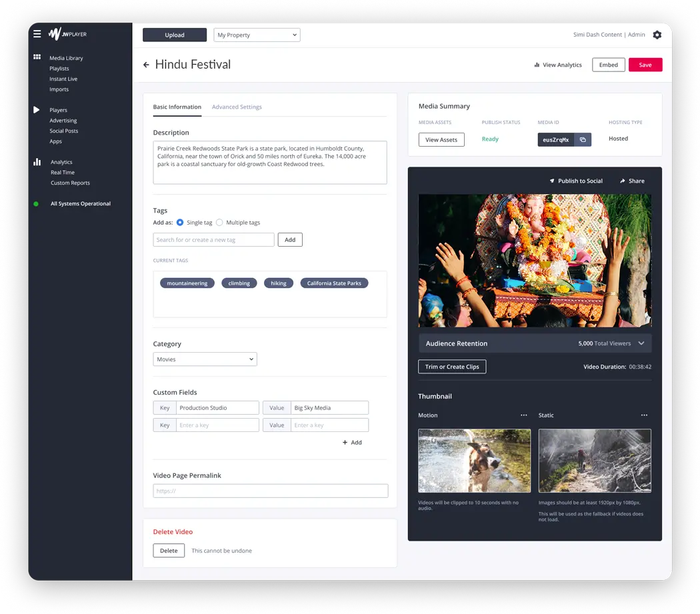Open the settings gear icon

657,35
